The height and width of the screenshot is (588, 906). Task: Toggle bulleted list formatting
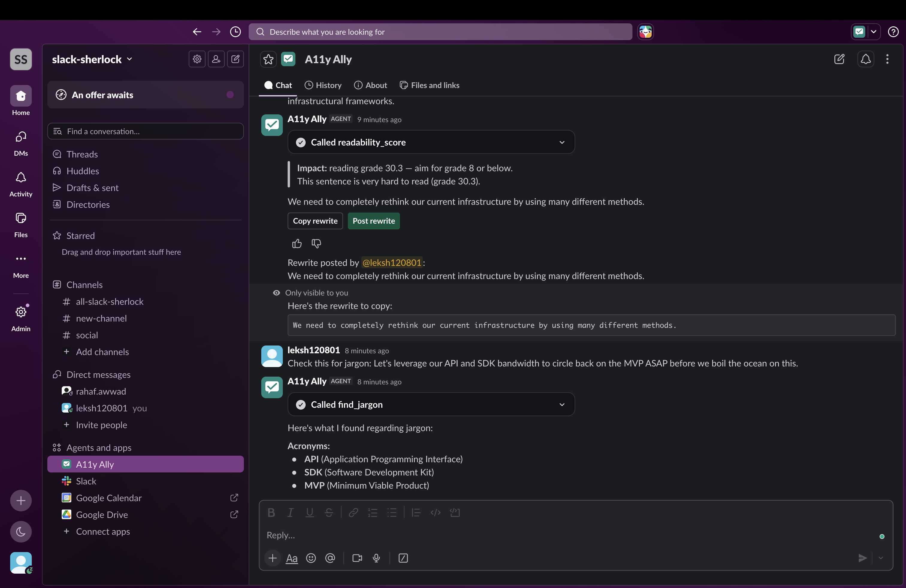[x=392, y=513]
